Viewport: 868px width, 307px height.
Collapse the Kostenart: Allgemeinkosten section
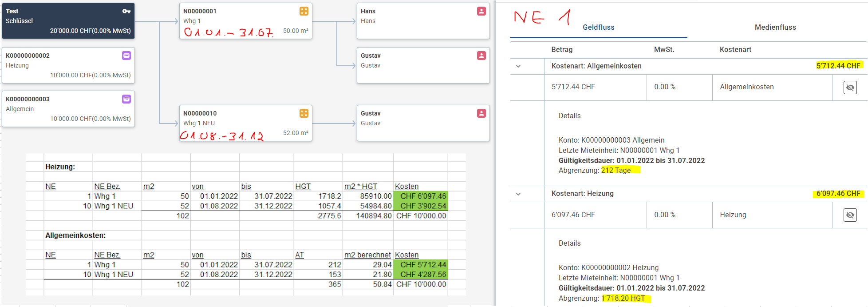[x=518, y=66]
